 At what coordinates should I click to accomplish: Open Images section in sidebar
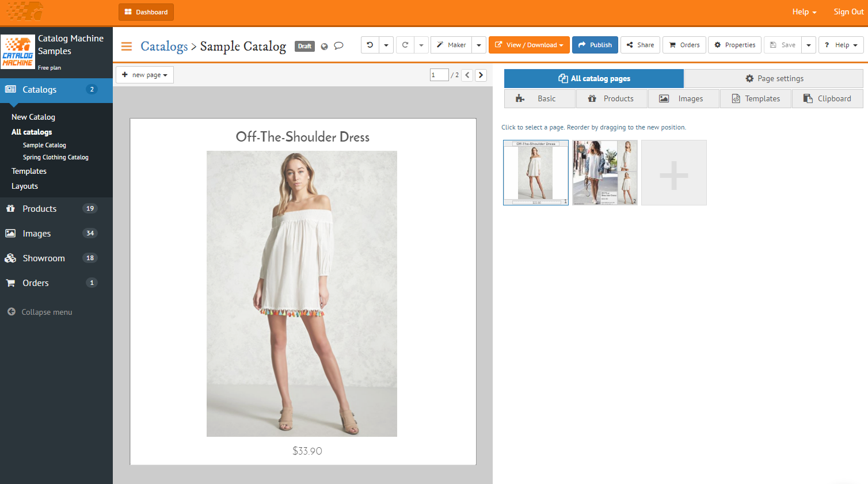tap(56, 233)
